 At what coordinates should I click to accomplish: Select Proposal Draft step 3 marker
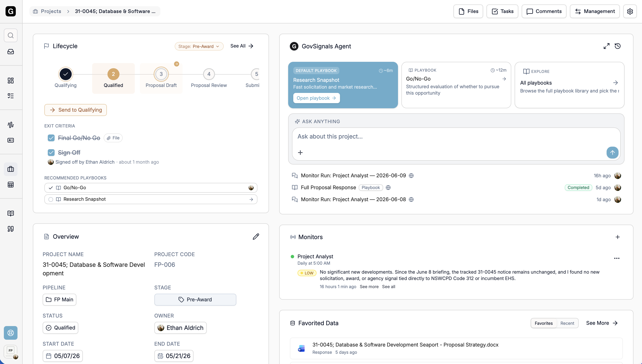161,74
